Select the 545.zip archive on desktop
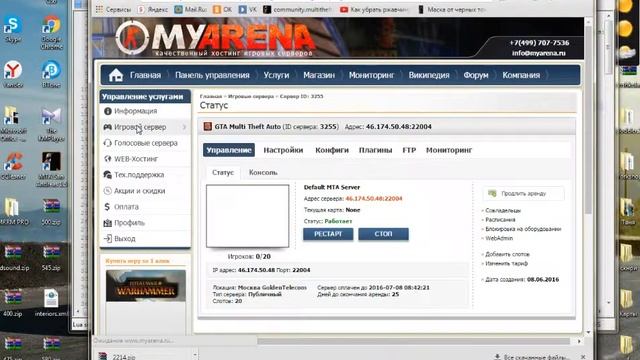This screenshot has width=640, height=360. click(51, 258)
